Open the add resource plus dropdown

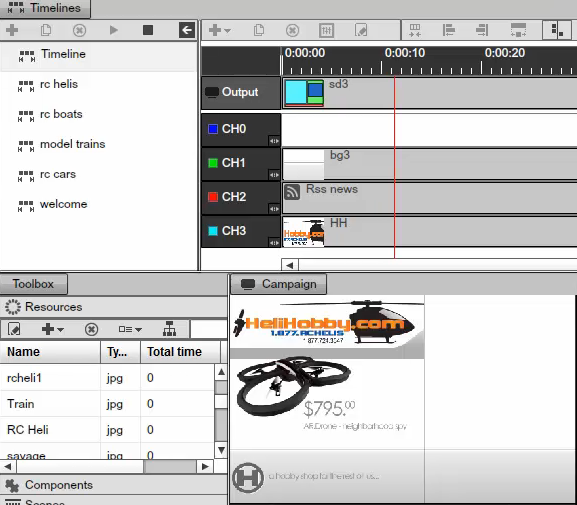53,329
